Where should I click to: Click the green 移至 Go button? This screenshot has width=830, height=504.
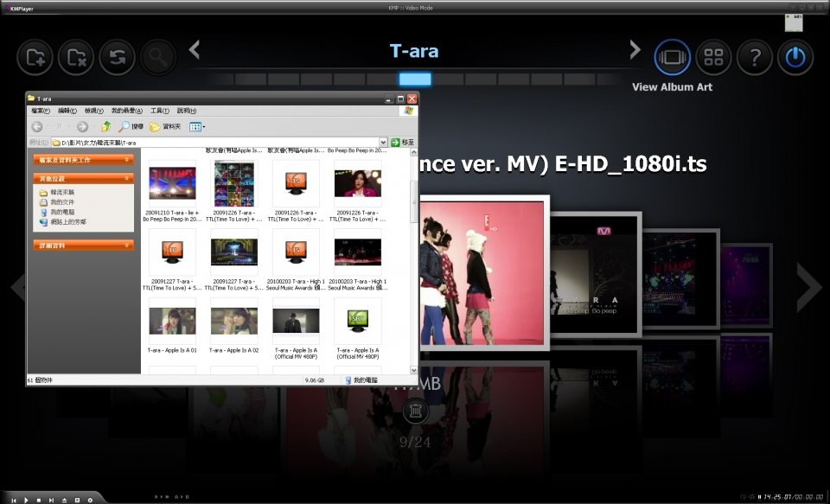pyautogui.click(x=402, y=143)
